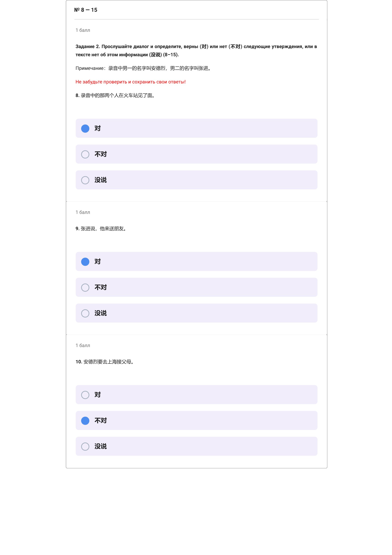
Task: Click the 不对 answer row under question 8
Action: pos(196,154)
